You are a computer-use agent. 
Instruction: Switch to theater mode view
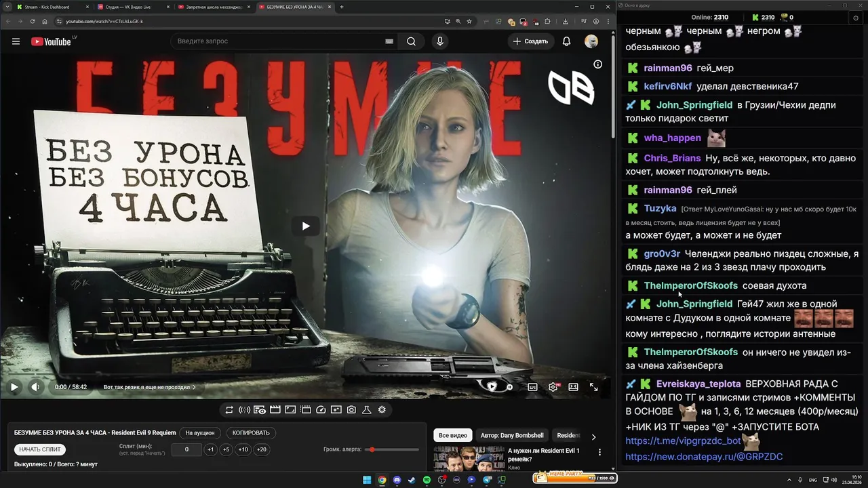(573, 387)
